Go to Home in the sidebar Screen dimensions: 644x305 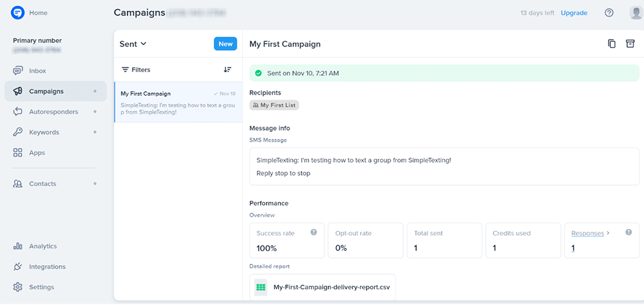click(38, 13)
